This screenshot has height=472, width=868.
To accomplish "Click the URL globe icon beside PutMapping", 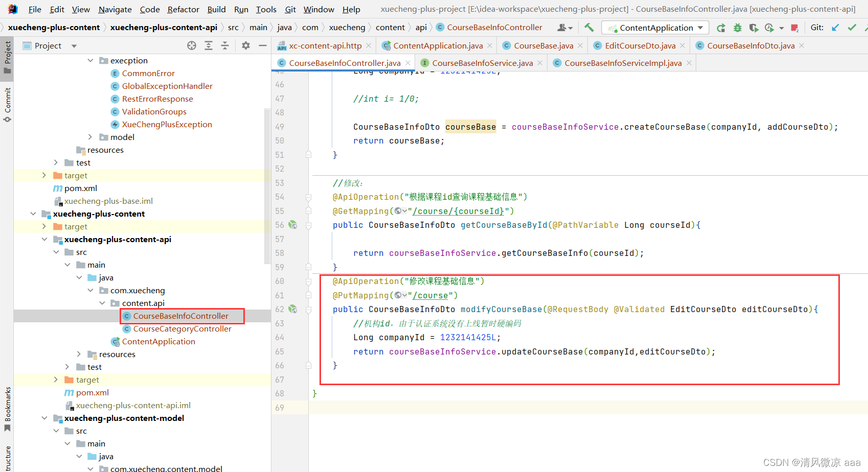I will pos(401,295).
